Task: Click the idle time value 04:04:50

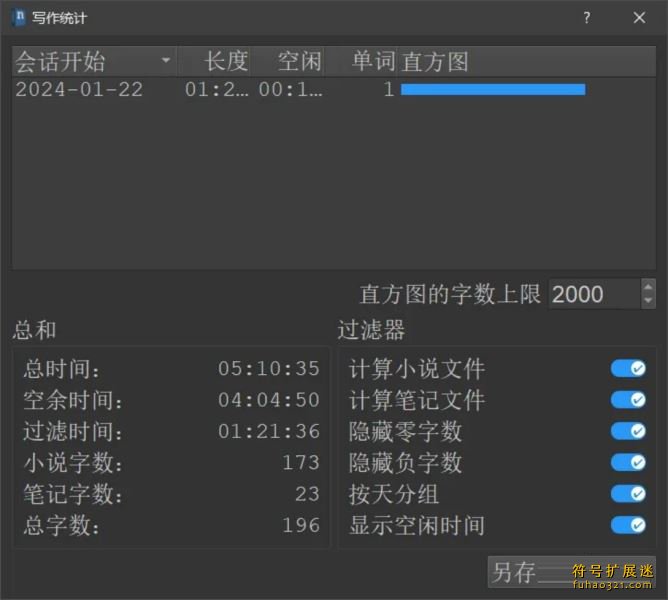Action: 269,400
